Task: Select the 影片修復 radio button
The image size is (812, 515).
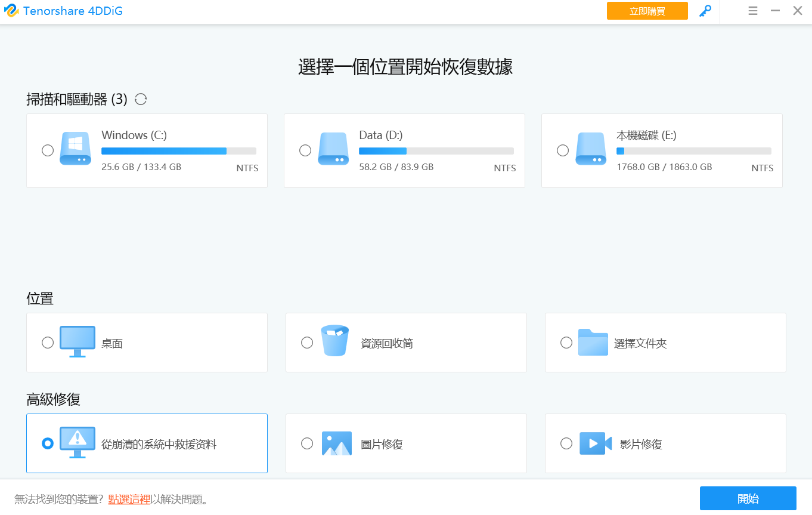Action: click(566, 443)
